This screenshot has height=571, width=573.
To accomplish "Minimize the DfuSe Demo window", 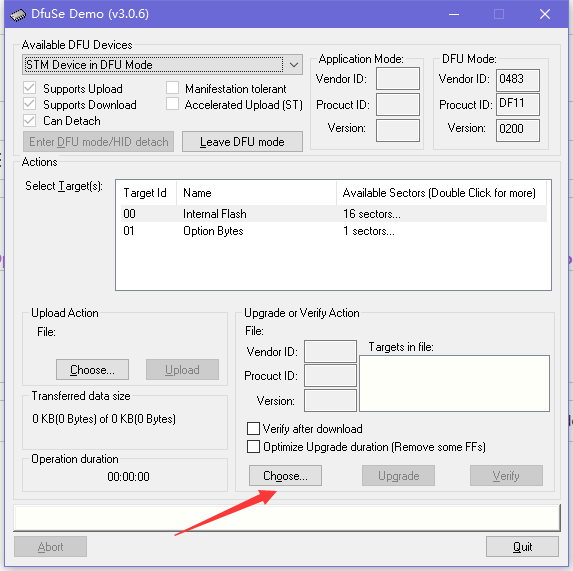I will pos(454,14).
